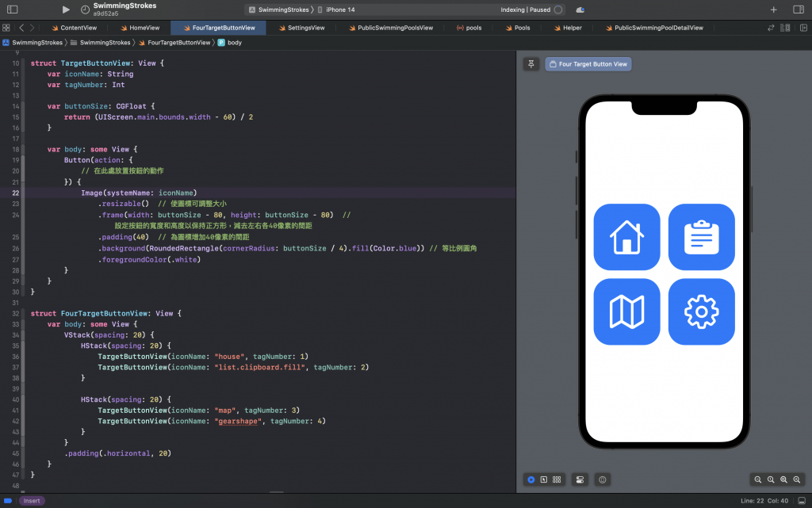Click SwimmingStrokes project in the jump bar
Viewport: 812px width, 508px height.
[32, 43]
